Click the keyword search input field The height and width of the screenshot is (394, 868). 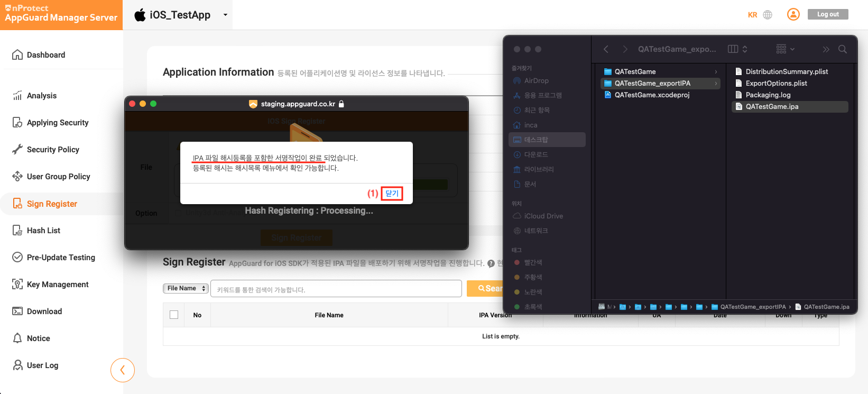[336, 289]
